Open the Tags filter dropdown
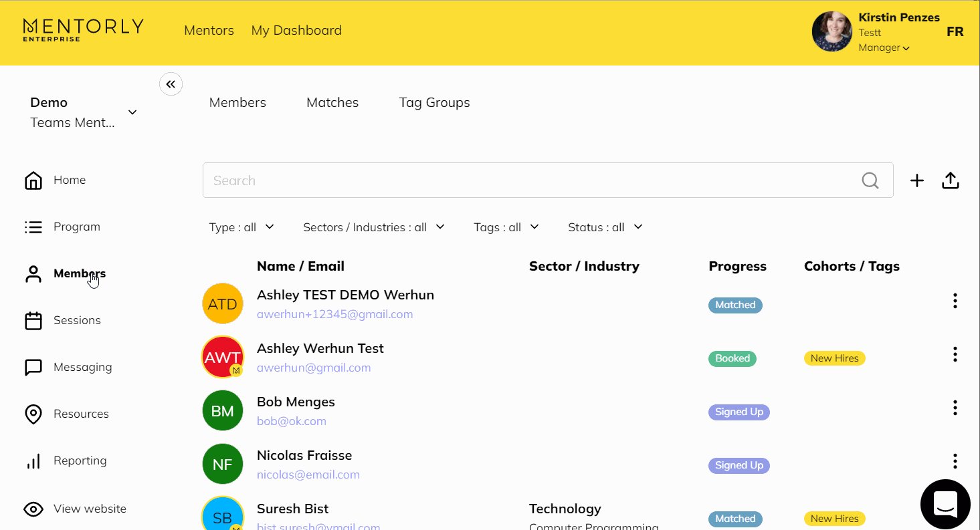Screen dimensions: 980x530 tap(506, 227)
